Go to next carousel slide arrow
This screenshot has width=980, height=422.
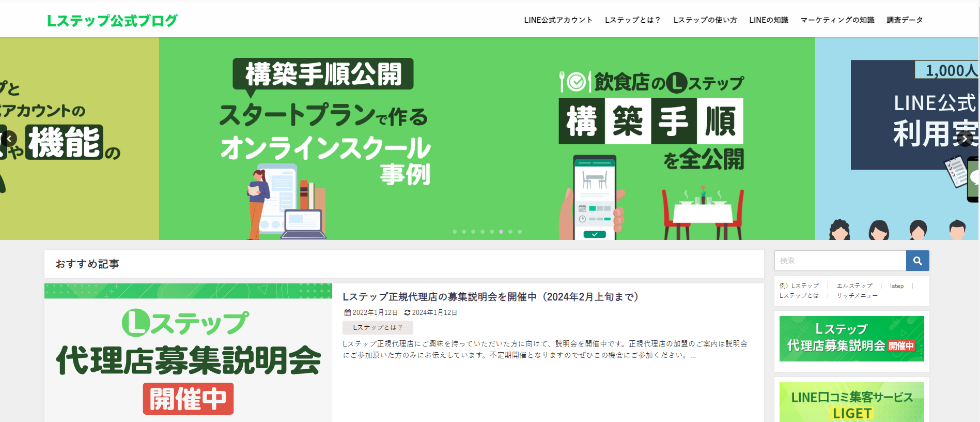965,139
